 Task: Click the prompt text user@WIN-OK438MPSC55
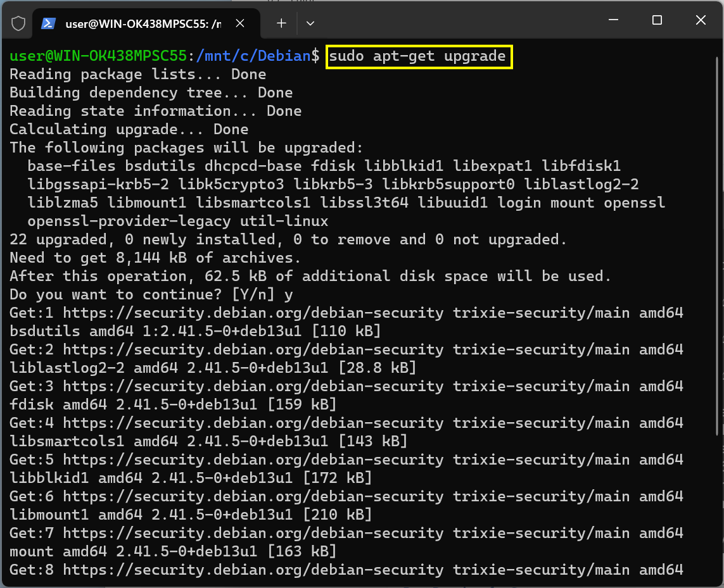pyautogui.click(x=98, y=56)
